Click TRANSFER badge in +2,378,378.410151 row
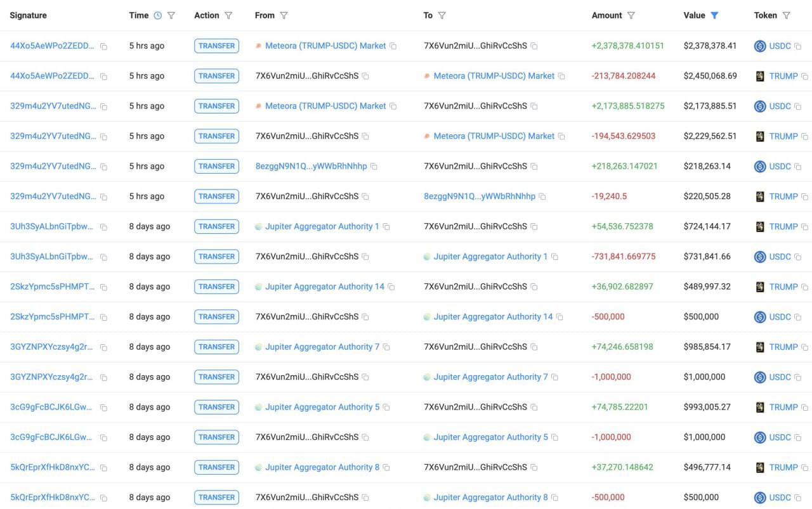812x509 pixels. tap(216, 46)
